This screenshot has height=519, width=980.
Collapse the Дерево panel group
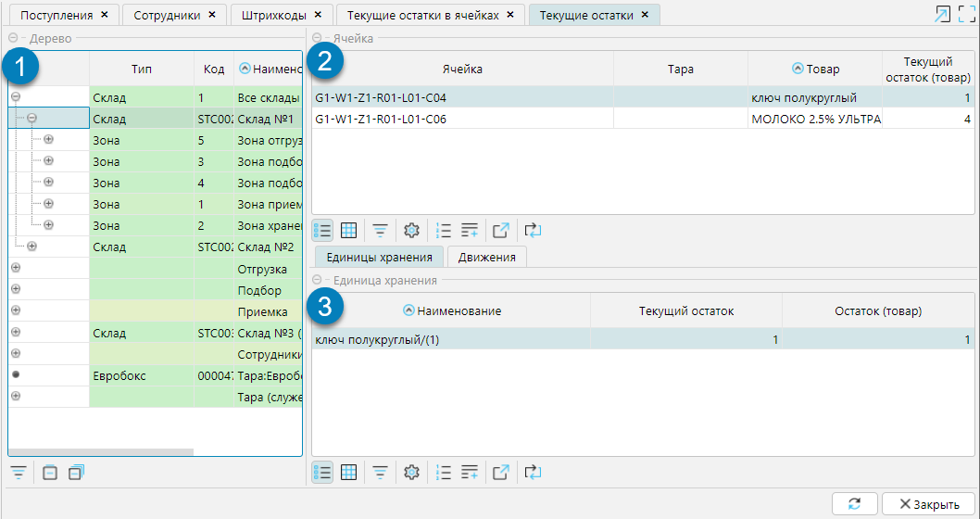click(x=13, y=38)
